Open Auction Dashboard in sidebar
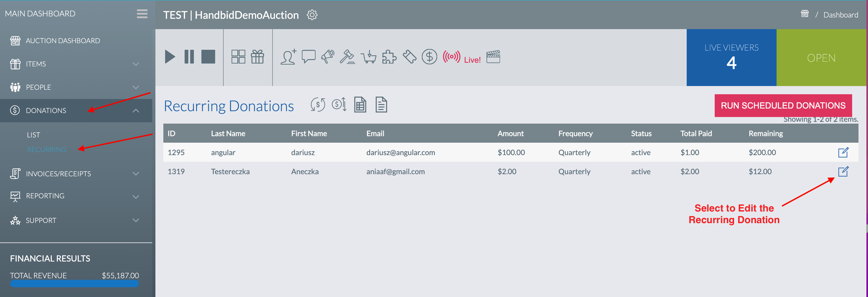 [x=63, y=40]
